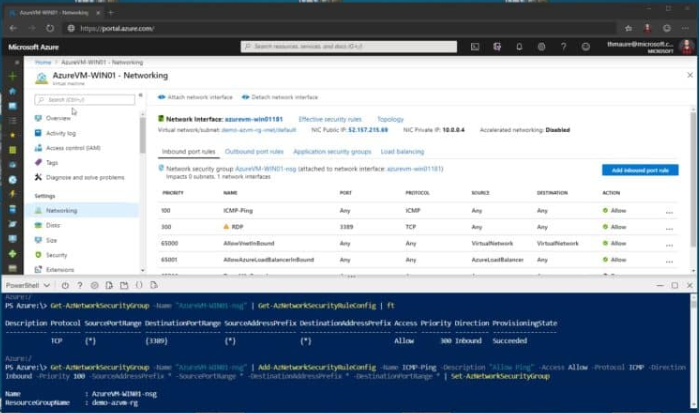Open Access control (IAM) menu item

[x=73, y=148]
